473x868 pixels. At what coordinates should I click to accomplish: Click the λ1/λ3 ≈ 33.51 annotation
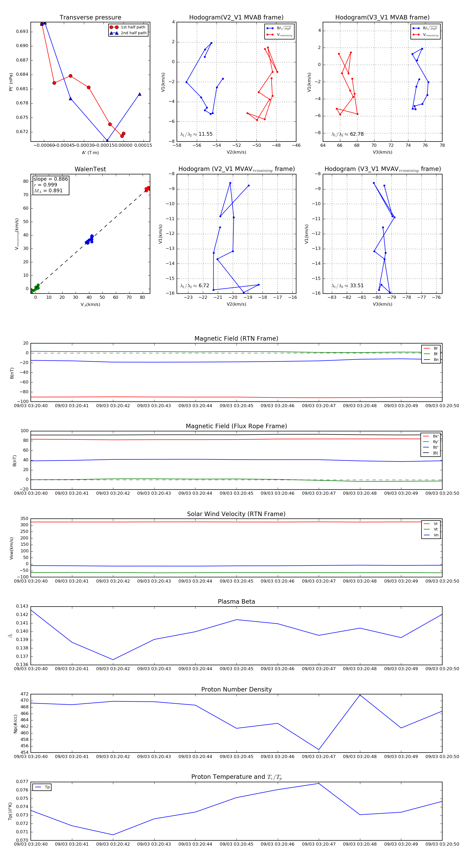point(347,286)
